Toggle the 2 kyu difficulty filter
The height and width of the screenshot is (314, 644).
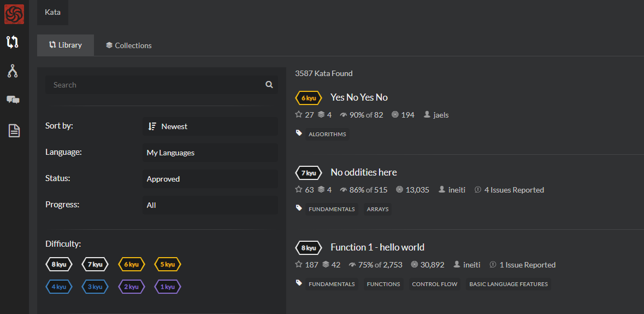[x=131, y=287]
